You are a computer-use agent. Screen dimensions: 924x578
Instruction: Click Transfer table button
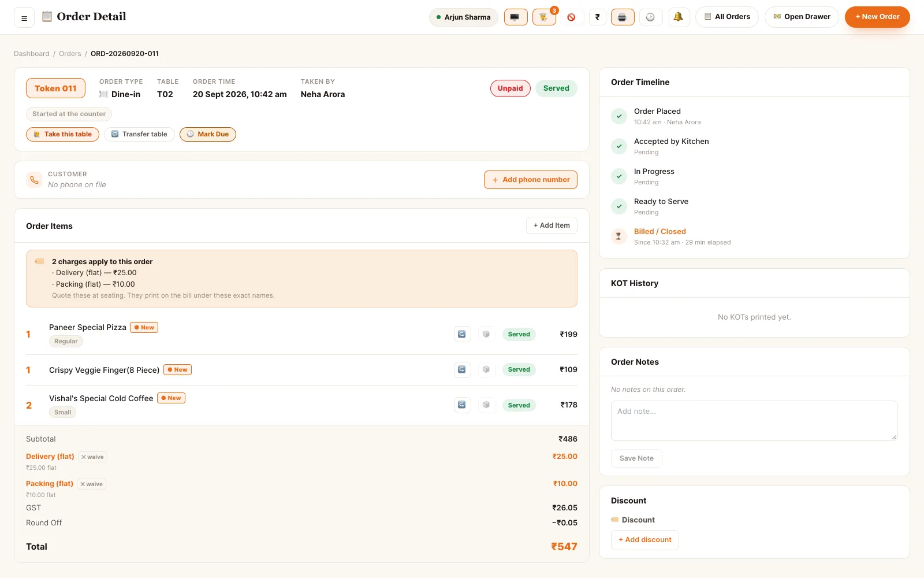click(139, 134)
